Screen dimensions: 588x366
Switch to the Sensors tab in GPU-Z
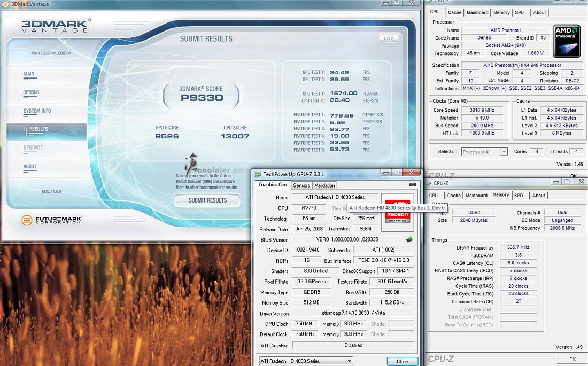301,185
